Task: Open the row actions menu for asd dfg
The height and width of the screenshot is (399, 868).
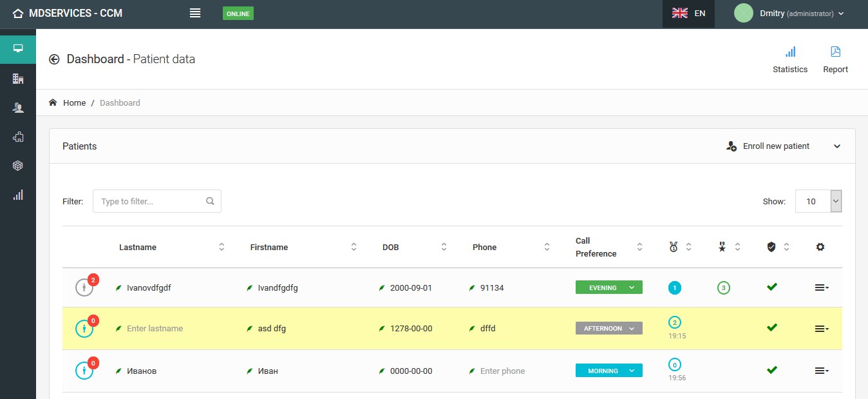Action: [822, 329]
